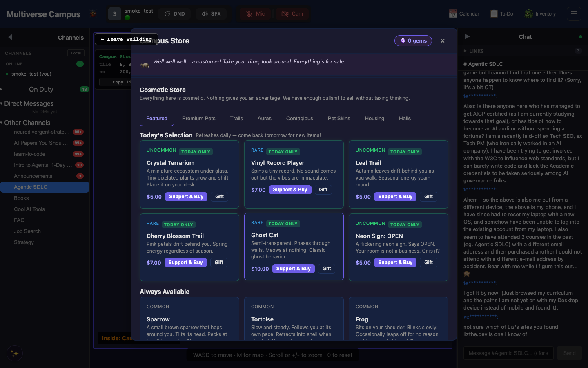Select the Housing tab
This screenshot has height=368, width=588.
[x=374, y=119]
